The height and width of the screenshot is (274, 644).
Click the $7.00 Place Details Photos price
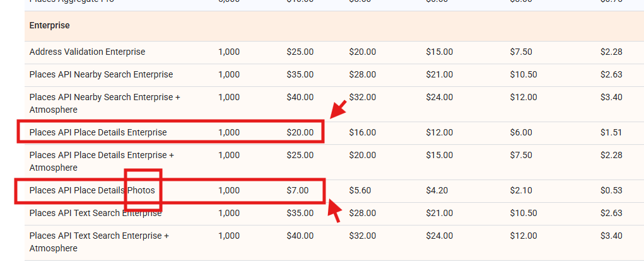(x=297, y=190)
